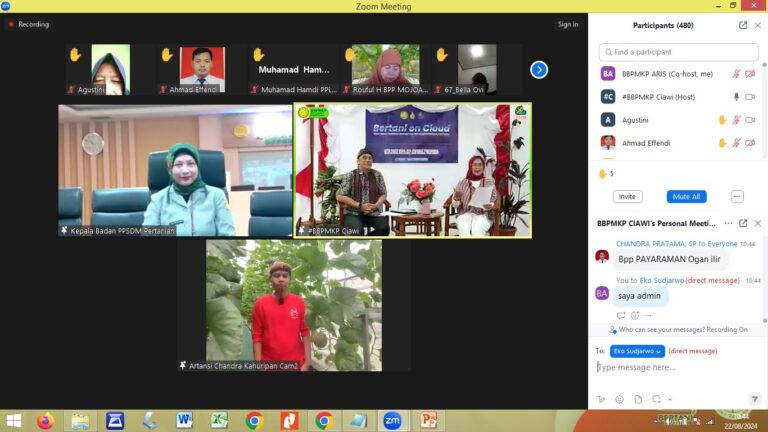Open the more options button beside Mute All
The width and height of the screenshot is (768, 432).
pos(737,197)
